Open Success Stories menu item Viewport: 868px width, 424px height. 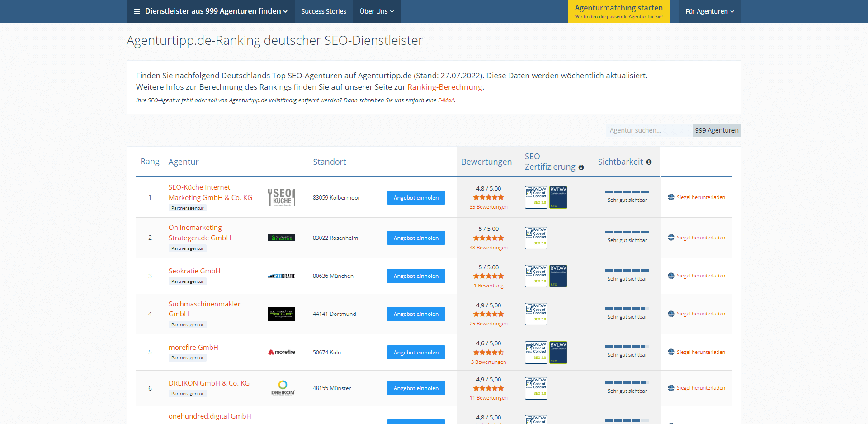[324, 11]
